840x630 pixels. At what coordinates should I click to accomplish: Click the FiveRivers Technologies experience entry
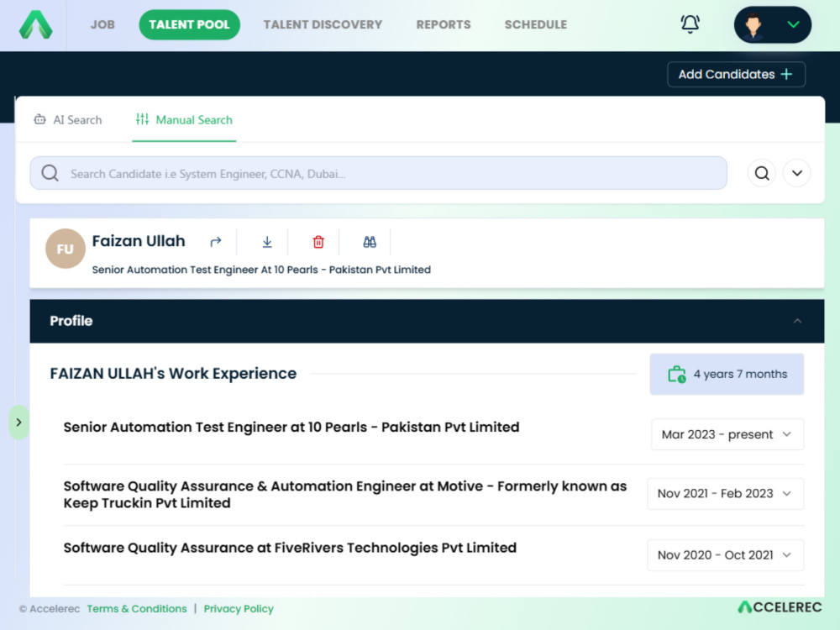tap(290, 548)
